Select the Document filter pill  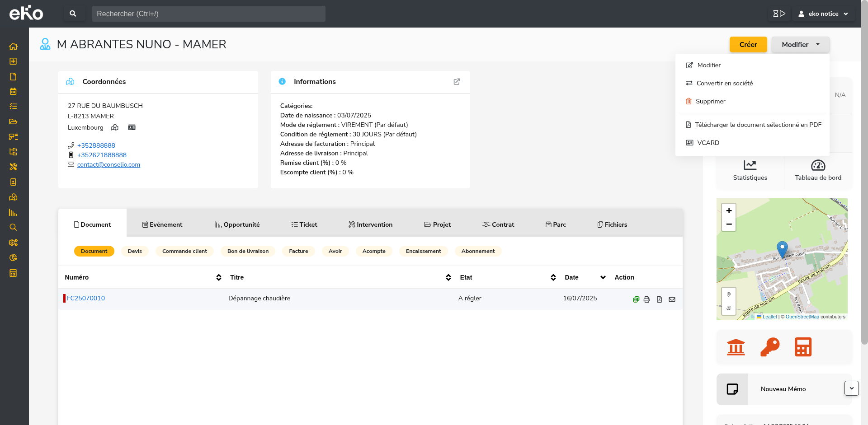coord(94,251)
